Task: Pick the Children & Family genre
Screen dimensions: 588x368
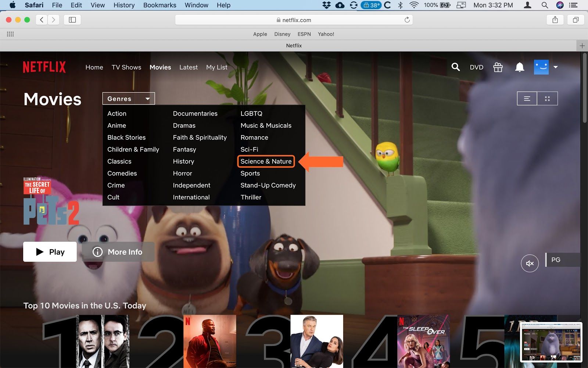Action: (x=133, y=149)
